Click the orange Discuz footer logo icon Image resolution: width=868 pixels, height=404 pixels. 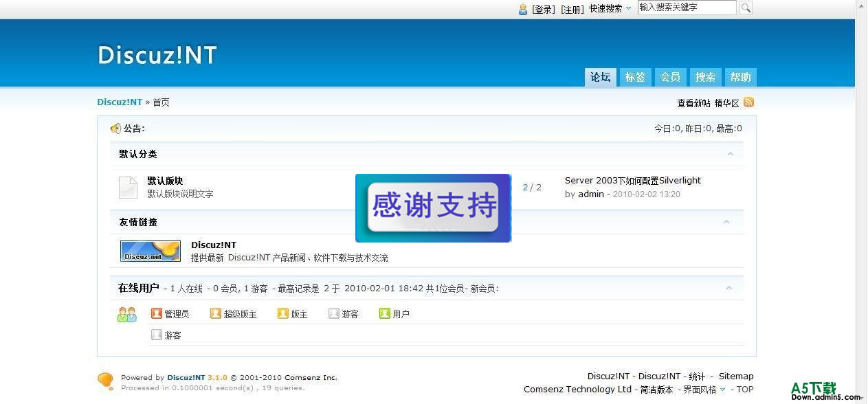point(105,381)
